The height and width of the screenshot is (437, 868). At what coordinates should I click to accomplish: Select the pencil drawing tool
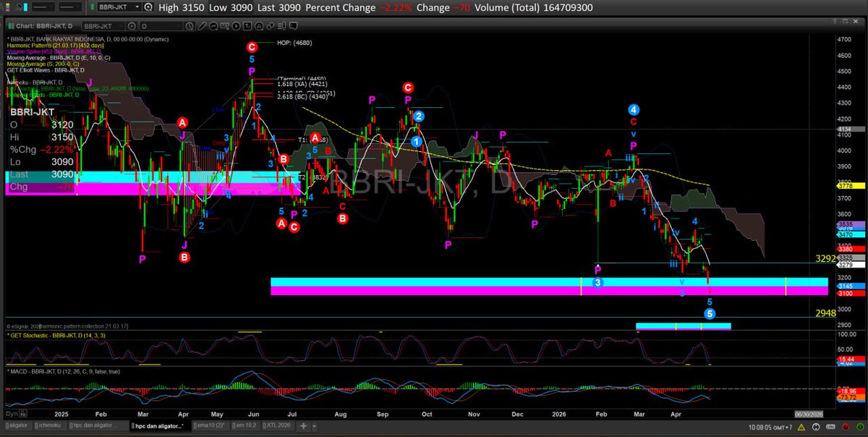(x=202, y=26)
